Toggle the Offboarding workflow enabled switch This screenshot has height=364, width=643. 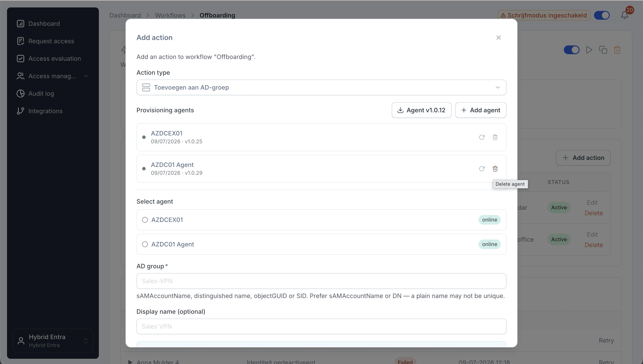click(x=571, y=50)
